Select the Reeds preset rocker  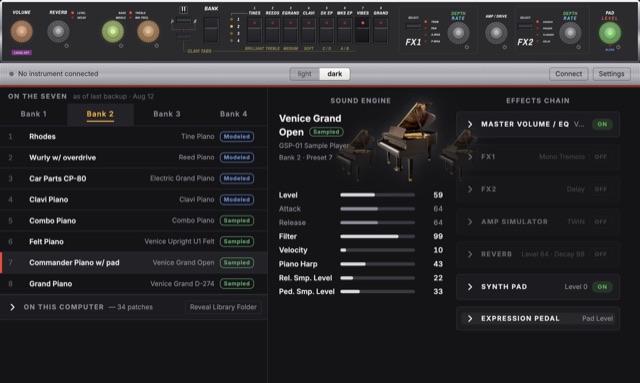tap(272, 30)
